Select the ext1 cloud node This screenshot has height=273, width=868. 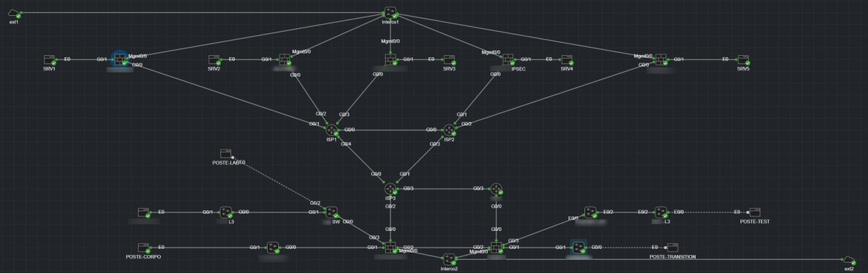coord(14,13)
